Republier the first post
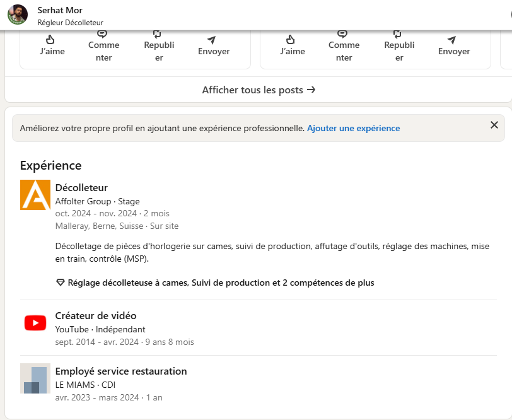The height and width of the screenshot is (420, 512). pos(159,47)
